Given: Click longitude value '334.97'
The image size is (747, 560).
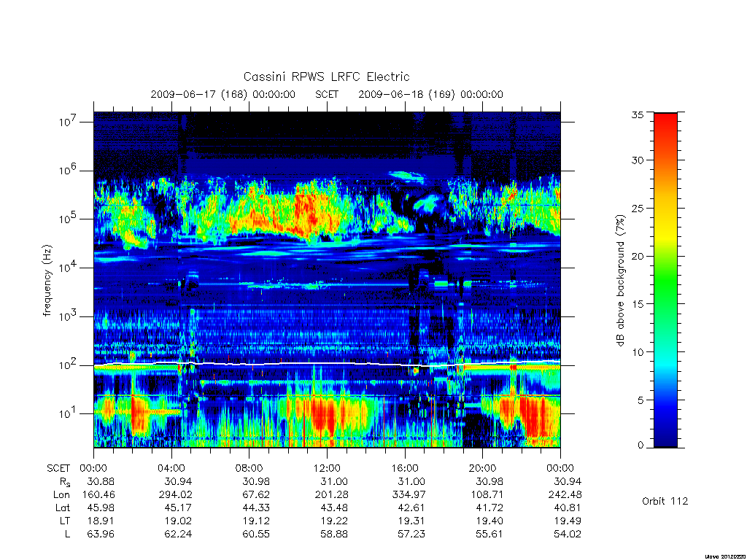Looking at the screenshot, I should click(409, 495).
